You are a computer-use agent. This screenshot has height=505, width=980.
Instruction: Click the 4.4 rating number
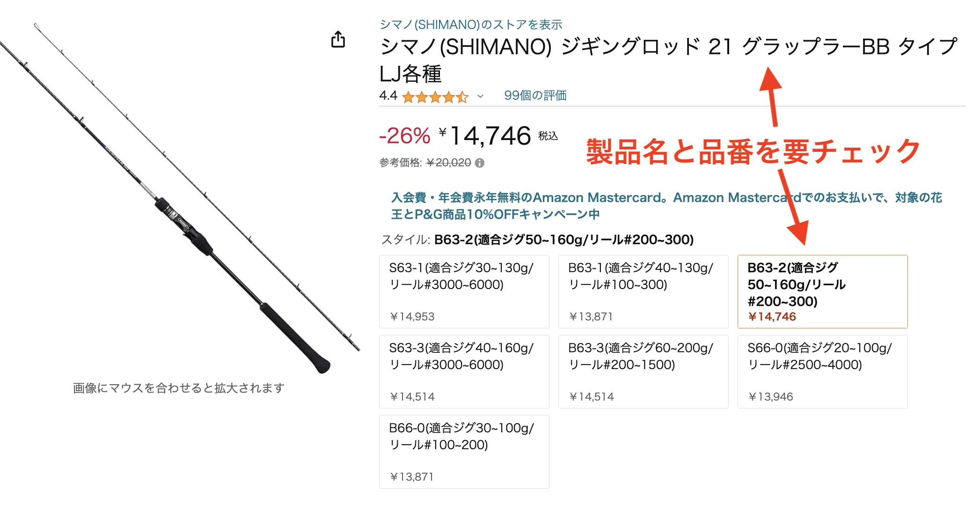(x=388, y=96)
